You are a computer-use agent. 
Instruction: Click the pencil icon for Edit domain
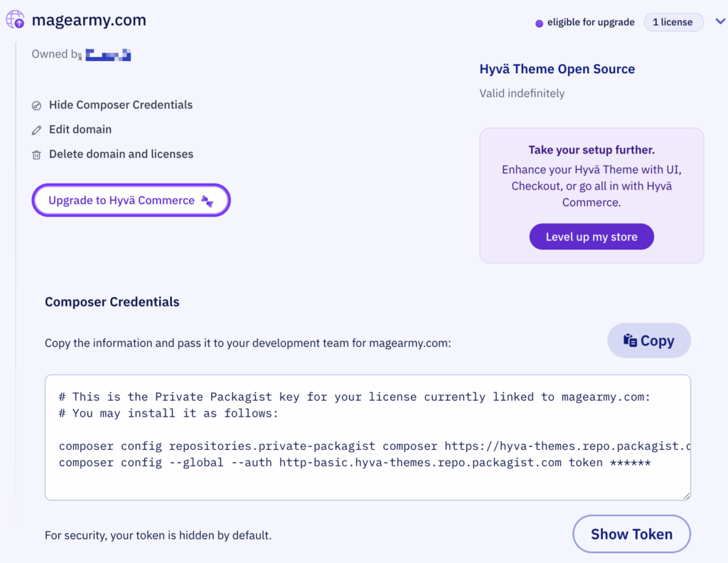pyautogui.click(x=36, y=129)
